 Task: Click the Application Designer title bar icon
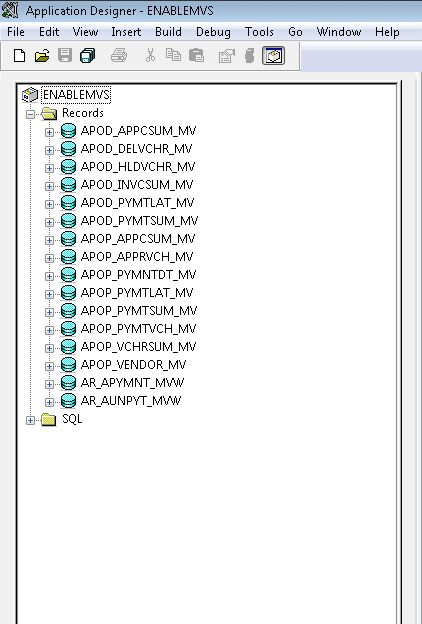[x=10, y=10]
